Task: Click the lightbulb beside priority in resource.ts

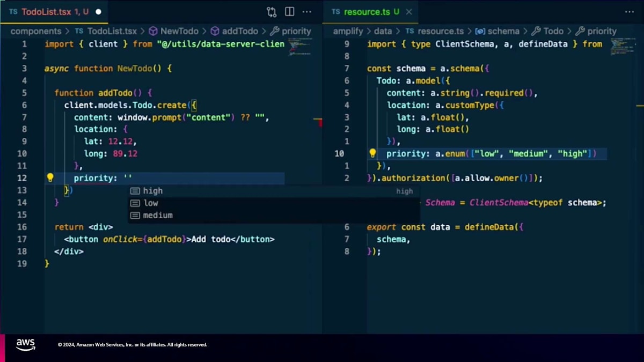Action: [x=373, y=153]
